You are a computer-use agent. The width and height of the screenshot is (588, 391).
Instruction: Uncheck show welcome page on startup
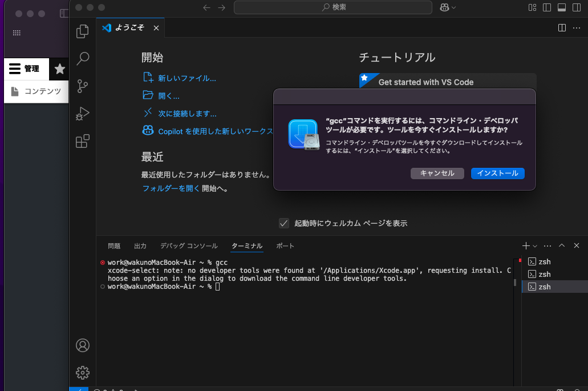[284, 223]
